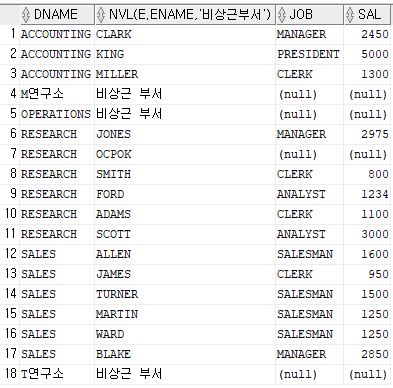Image resolution: width=393 pixels, height=388 pixels.
Task: Click salary value 3000
Action: 375,234
